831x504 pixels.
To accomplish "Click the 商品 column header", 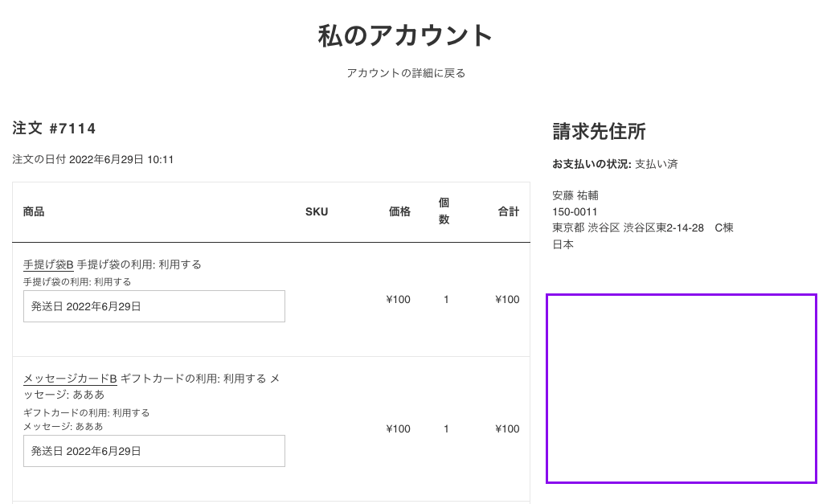I will coord(34,212).
